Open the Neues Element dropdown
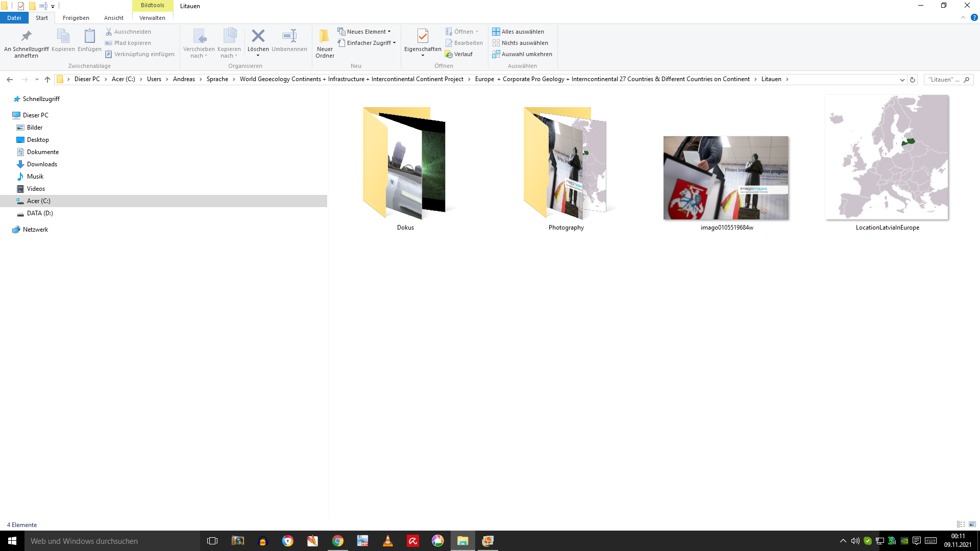Screen dimensions: 980x551 364,32
